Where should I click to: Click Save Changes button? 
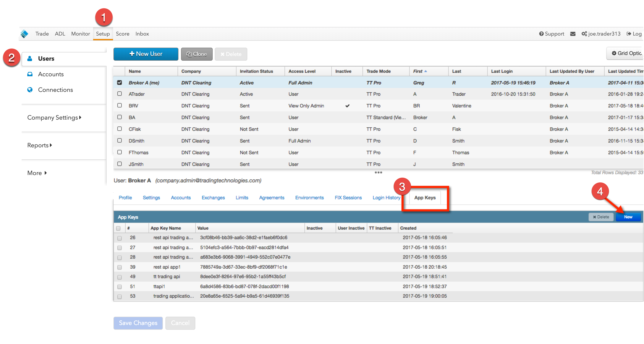tap(138, 323)
